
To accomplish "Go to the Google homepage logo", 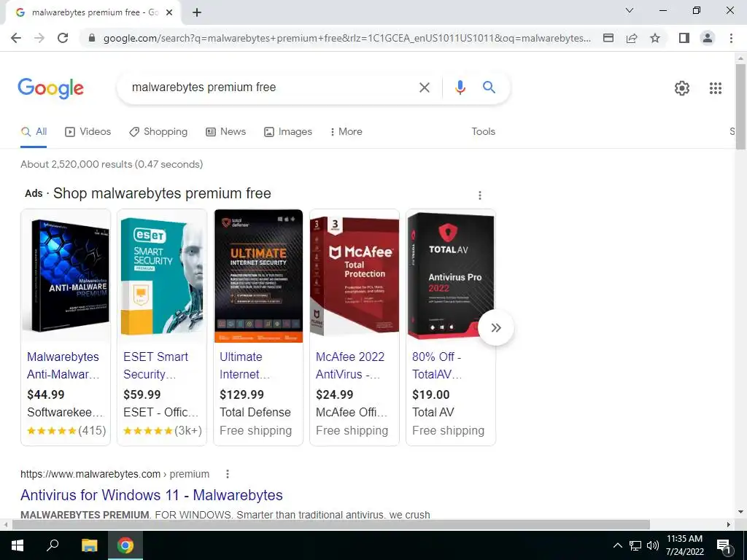I will 50,88.
